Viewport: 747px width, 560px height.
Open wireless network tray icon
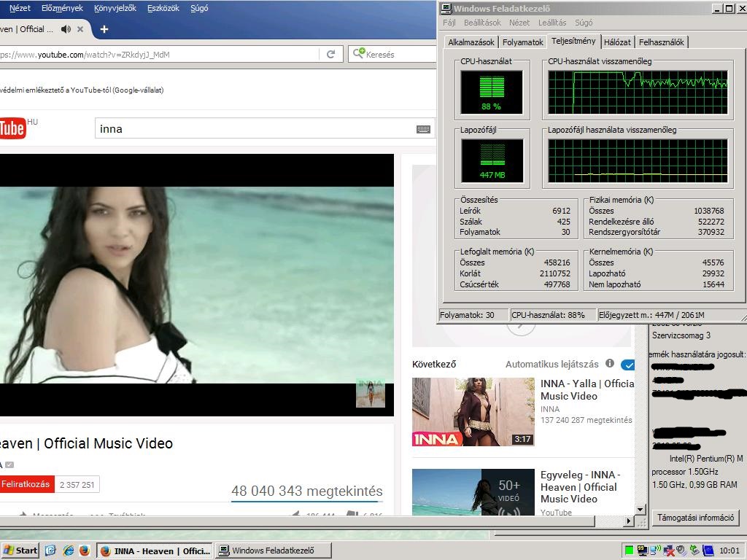click(x=656, y=551)
